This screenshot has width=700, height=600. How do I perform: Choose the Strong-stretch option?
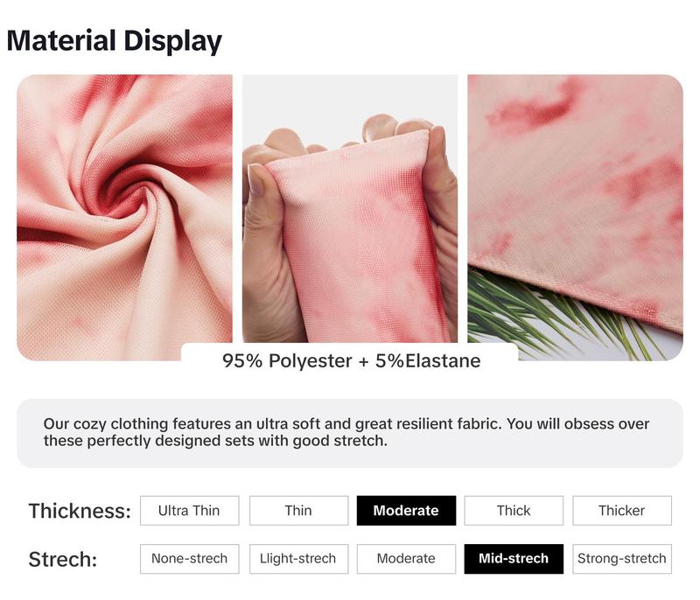[x=622, y=559]
